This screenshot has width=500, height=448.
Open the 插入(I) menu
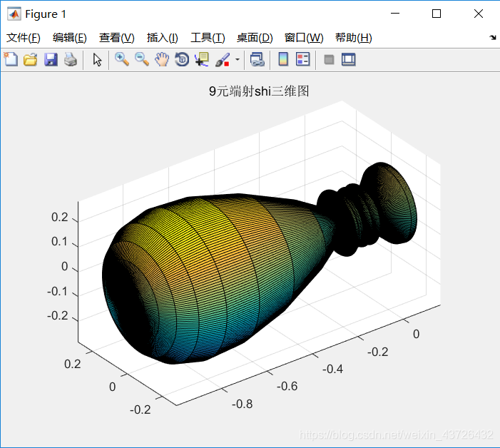163,38
